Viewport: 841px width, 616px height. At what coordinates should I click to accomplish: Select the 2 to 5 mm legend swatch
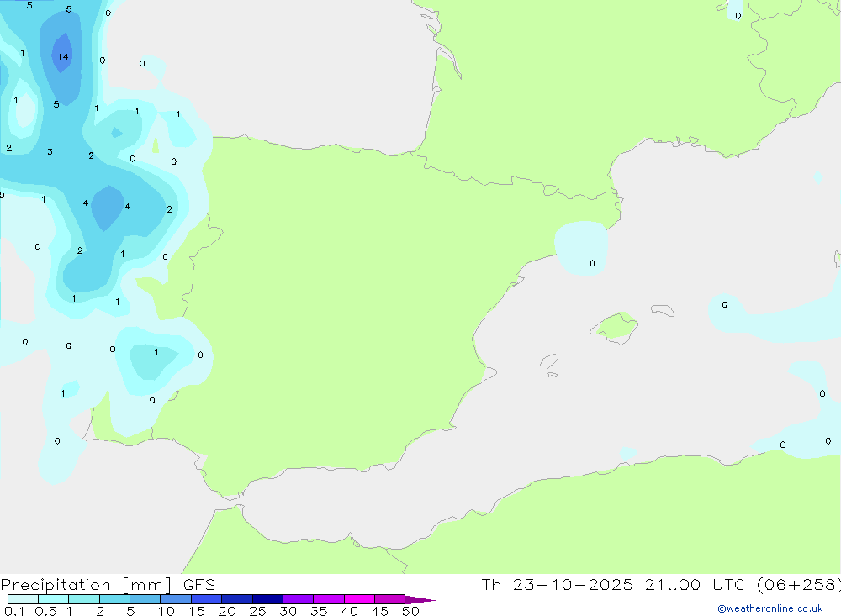coord(114,599)
